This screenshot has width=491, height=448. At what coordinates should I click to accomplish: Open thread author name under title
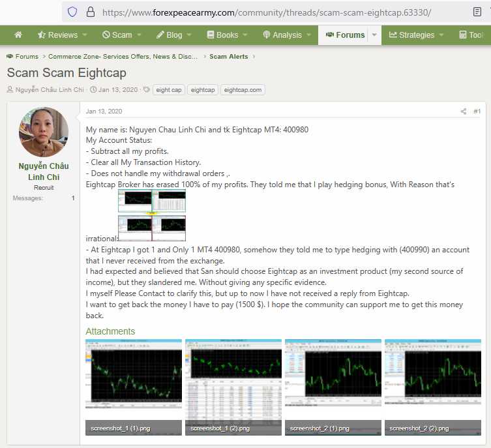[50, 89]
